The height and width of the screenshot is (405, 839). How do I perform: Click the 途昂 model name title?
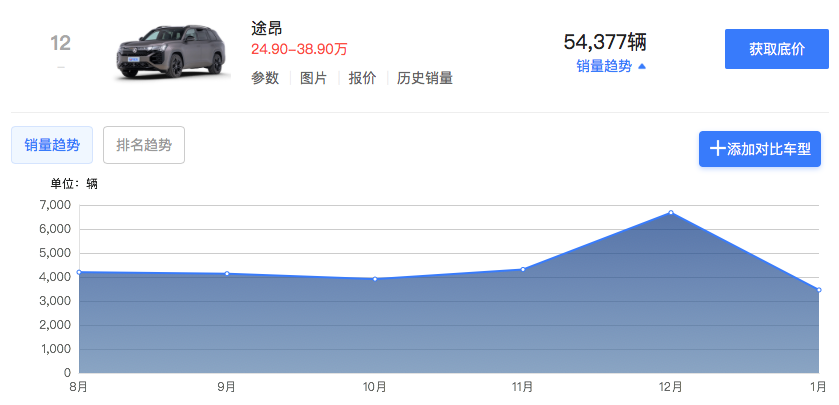click(267, 28)
